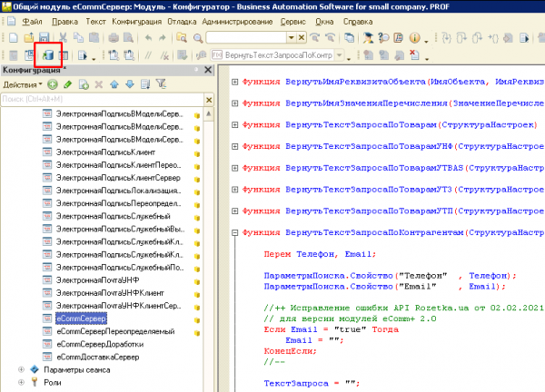
Task: Click the pencil edit icon in Configuration panel
Action: pos(66,84)
